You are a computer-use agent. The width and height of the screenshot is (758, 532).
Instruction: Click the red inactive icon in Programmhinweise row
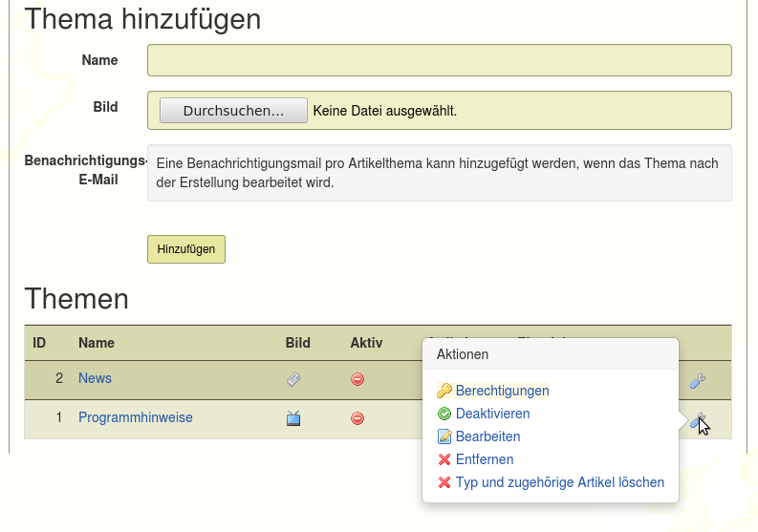357,418
